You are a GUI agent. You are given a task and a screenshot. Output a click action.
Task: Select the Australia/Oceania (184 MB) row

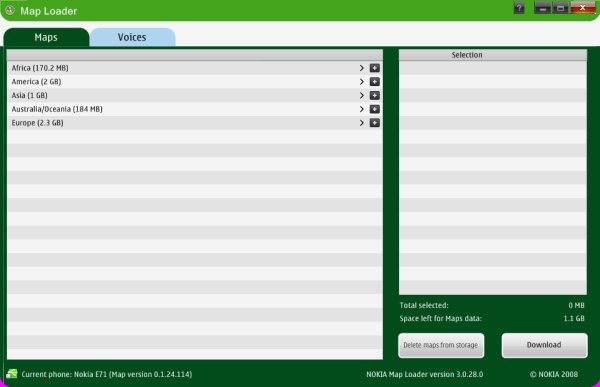pos(195,109)
